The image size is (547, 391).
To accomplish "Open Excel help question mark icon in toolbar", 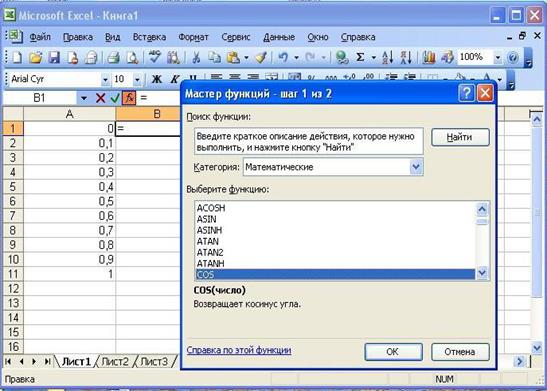I will click(513, 58).
